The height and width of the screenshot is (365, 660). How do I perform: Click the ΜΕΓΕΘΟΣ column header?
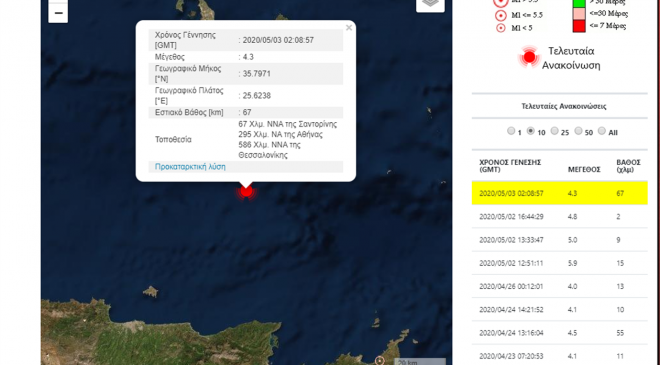(x=584, y=170)
